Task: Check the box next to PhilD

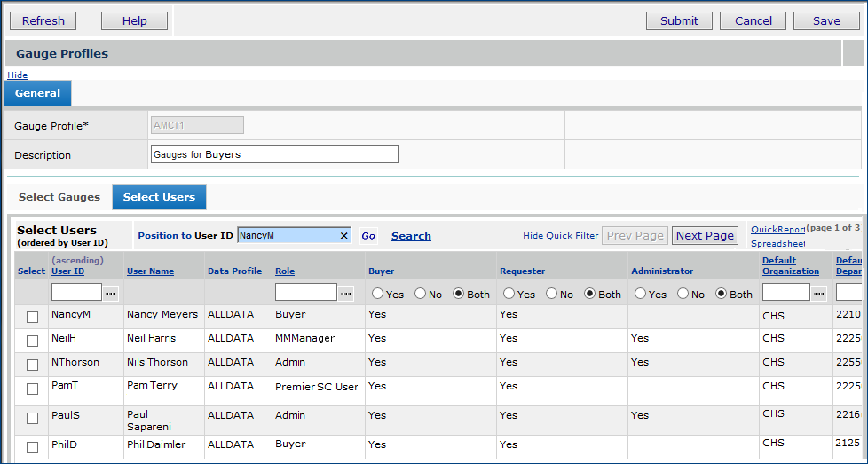Action: 33,447
